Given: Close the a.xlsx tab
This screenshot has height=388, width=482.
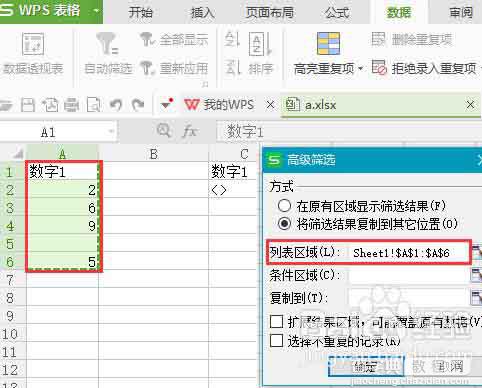Looking at the screenshot, I should point(470,105).
